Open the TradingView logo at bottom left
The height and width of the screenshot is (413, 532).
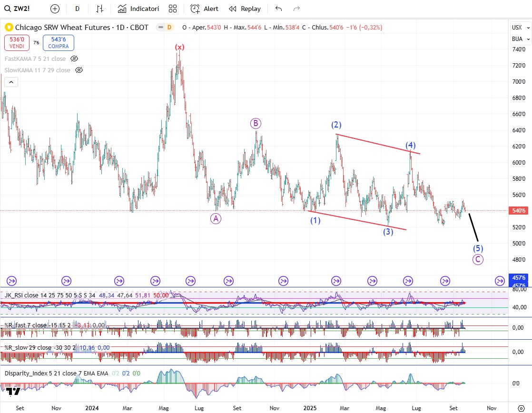[13, 391]
